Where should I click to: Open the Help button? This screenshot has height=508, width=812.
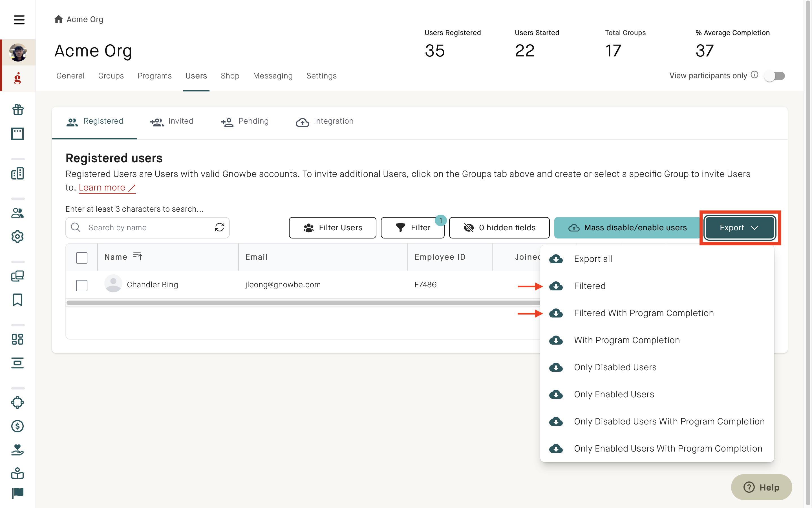tap(762, 487)
